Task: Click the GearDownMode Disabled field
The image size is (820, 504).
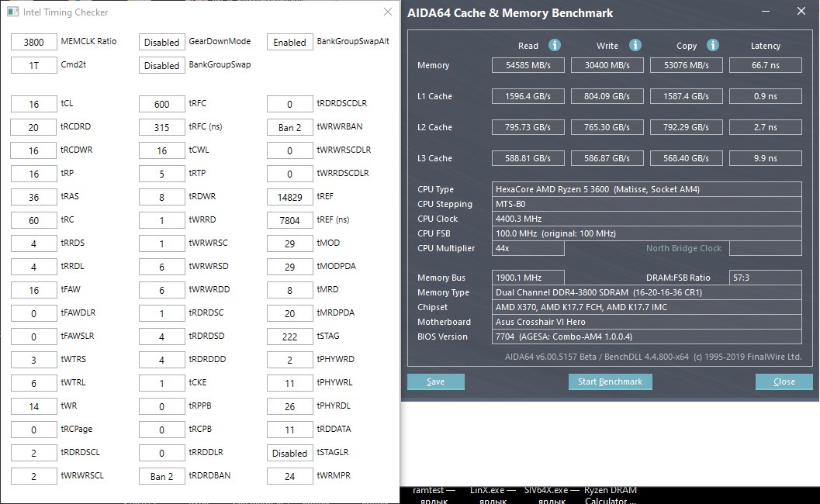Action: (x=161, y=43)
